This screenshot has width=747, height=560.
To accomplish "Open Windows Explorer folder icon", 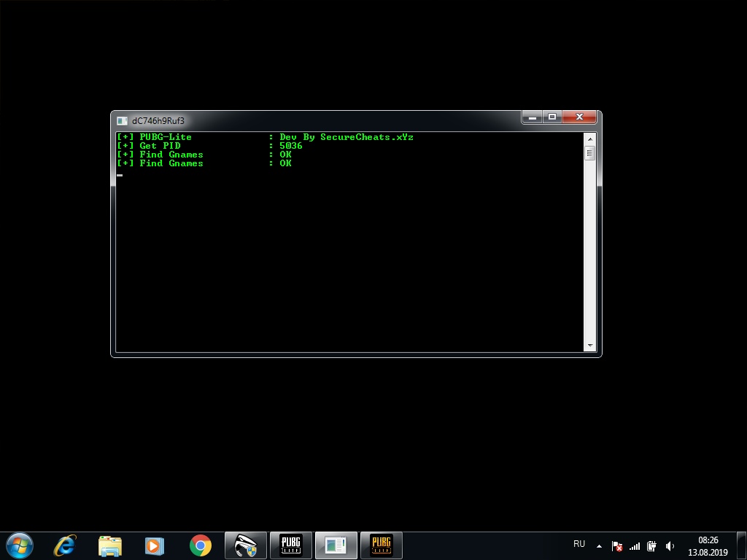I will (x=110, y=545).
